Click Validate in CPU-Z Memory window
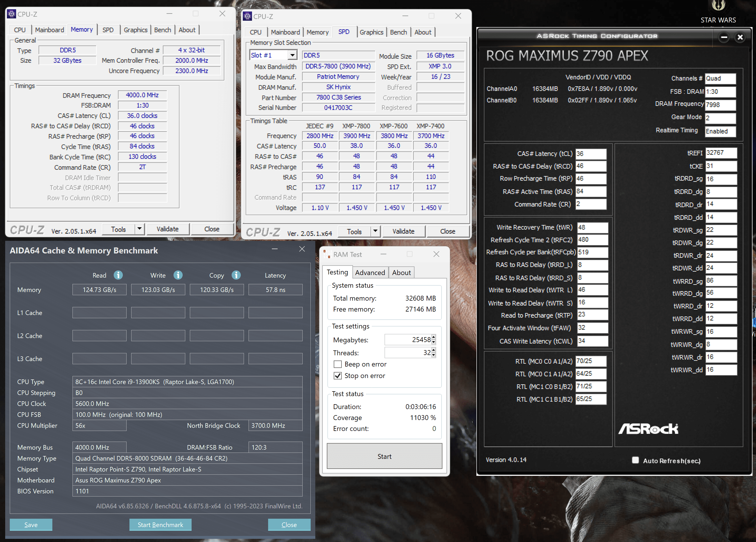This screenshot has height=542, width=756. [168, 229]
